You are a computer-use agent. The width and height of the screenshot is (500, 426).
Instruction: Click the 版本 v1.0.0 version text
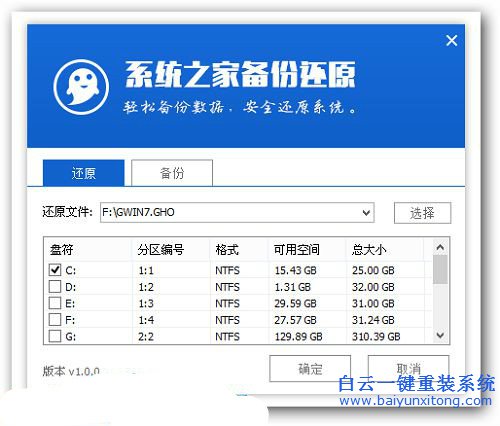point(71,371)
